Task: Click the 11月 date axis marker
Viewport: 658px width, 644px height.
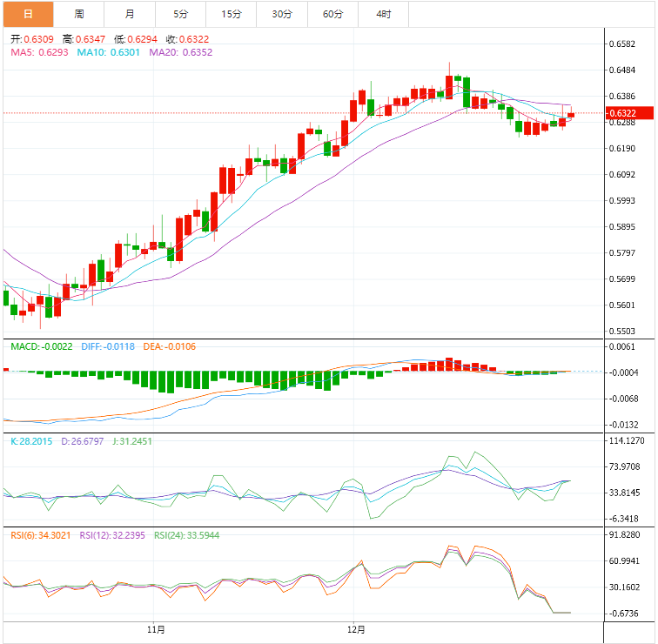Action: pos(157,628)
